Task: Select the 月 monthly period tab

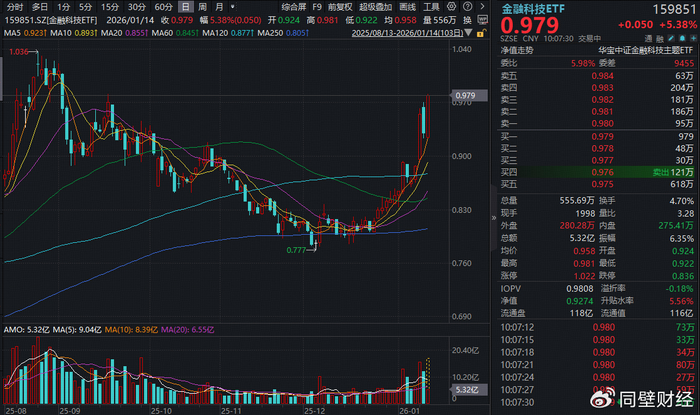Action: (x=219, y=7)
